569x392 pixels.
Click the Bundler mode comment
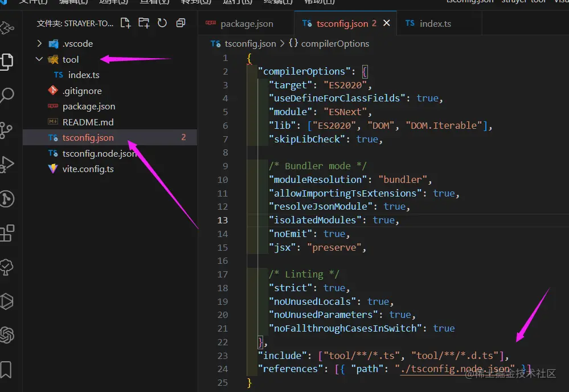pyautogui.click(x=317, y=166)
